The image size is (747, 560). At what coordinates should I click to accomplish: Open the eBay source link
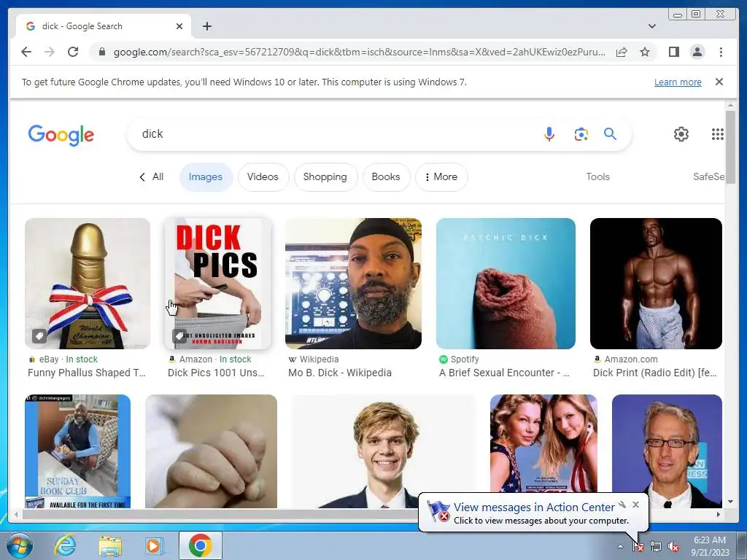tap(63, 359)
